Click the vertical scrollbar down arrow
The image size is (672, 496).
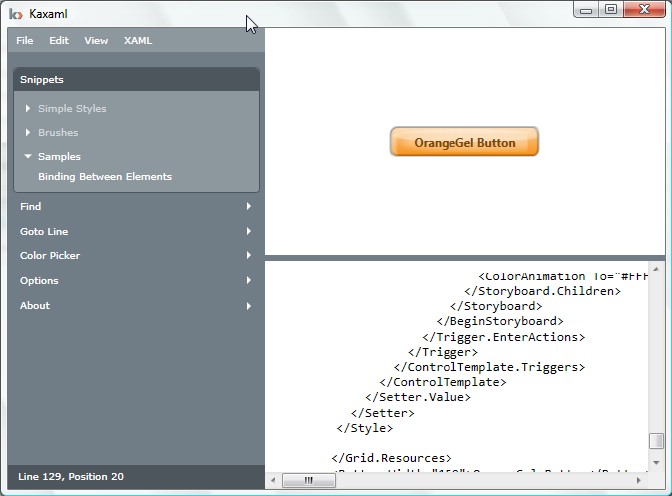pyautogui.click(x=656, y=462)
